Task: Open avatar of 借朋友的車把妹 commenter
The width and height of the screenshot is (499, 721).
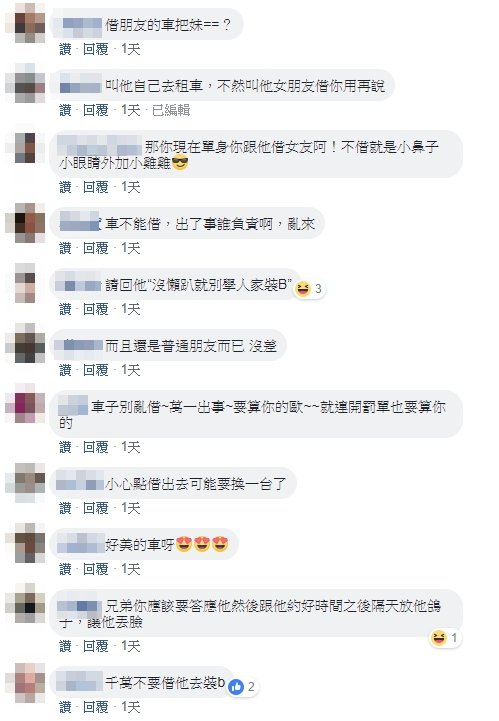Action: click(25, 23)
